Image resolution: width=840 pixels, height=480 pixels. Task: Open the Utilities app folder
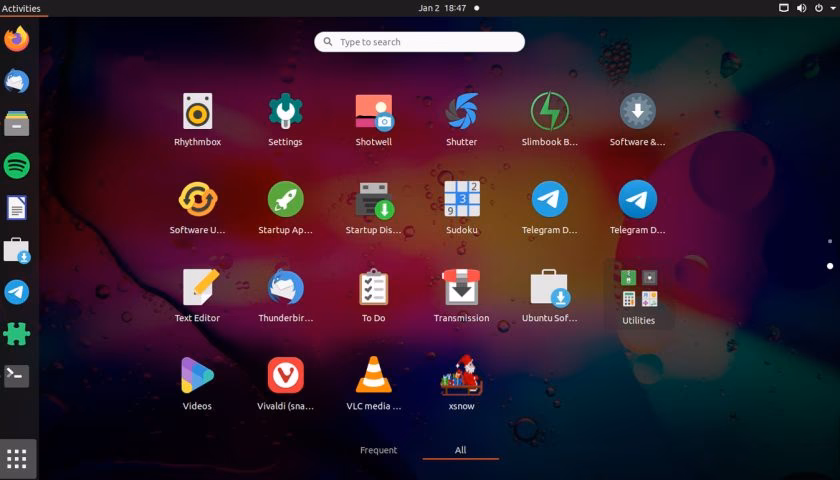[639, 294]
